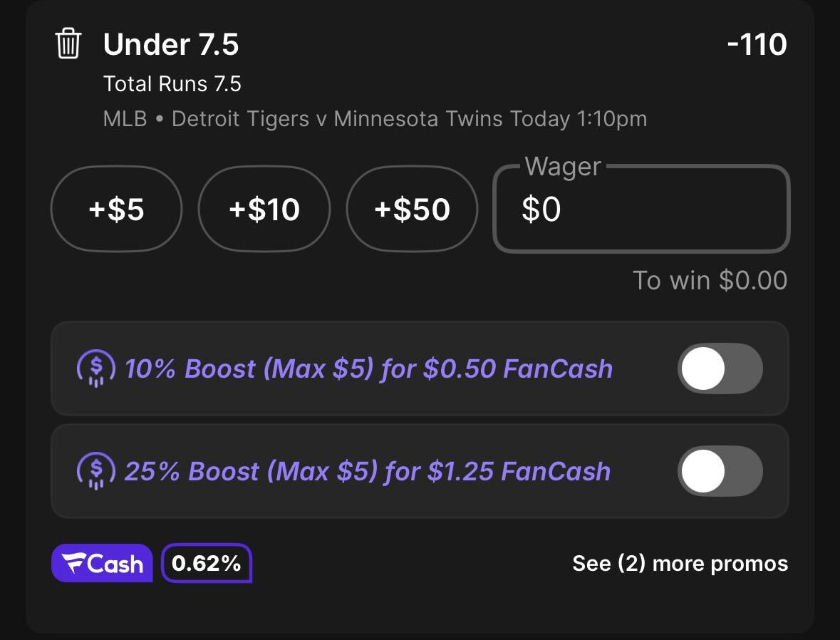Viewport: 840px width, 640px height.
Task: Add $50 to the wager
Action: tap(412, 209)
